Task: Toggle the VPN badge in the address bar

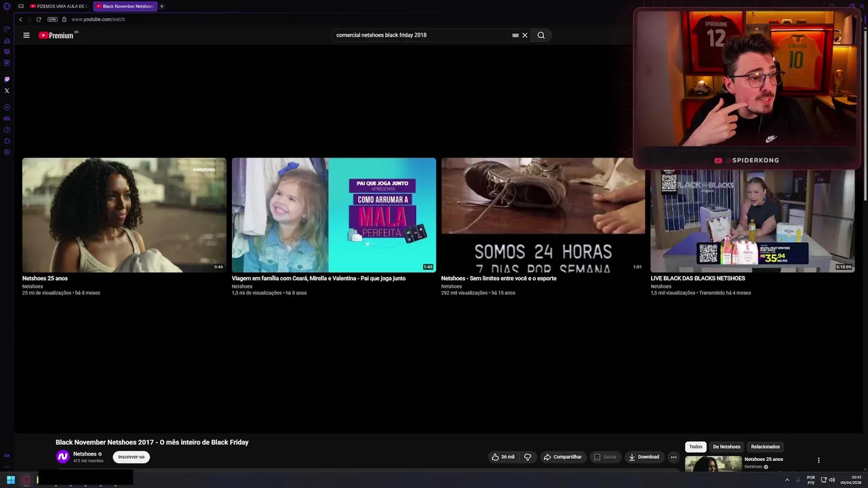Action: (52, 19)
